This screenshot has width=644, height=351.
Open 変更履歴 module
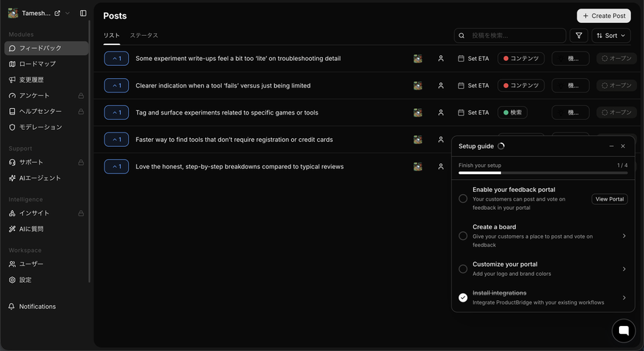tap(47, 80)
